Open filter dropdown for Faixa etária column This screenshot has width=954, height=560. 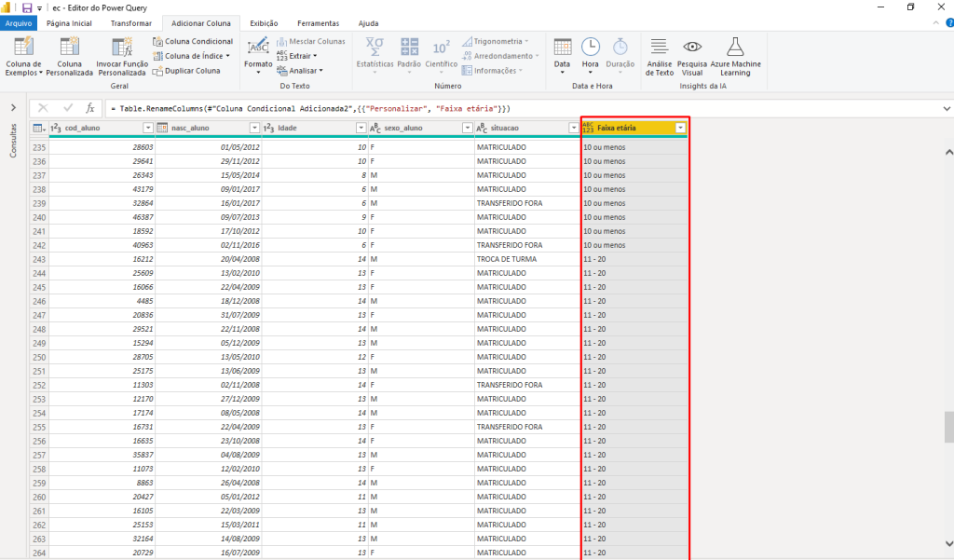coord(680,128)
